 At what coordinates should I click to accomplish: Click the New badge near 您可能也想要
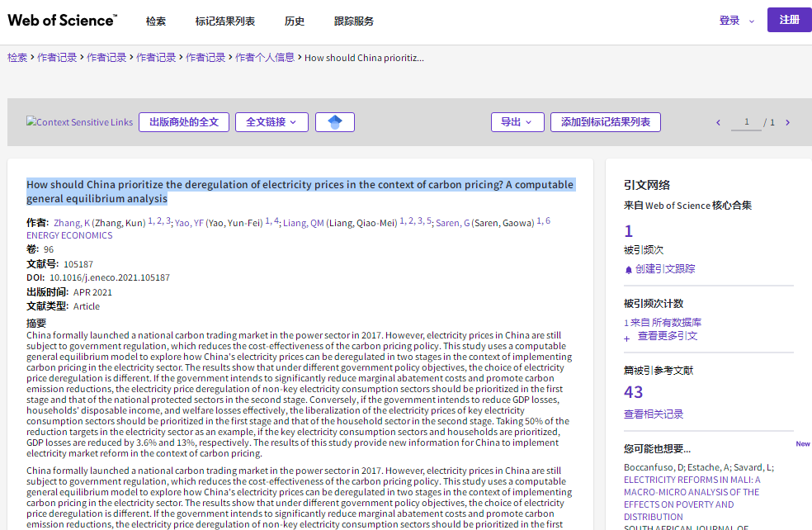pyautogui.click(x=802, y=443)
